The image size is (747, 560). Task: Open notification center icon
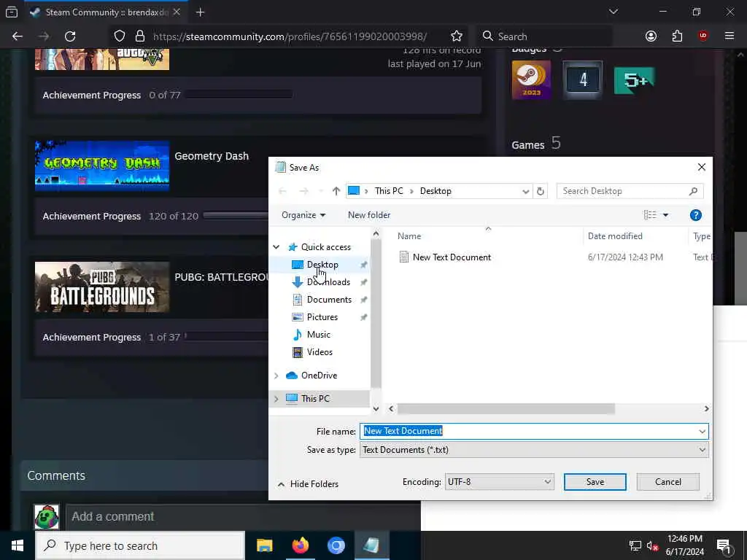pyautogui.click(x=724, y=545)
